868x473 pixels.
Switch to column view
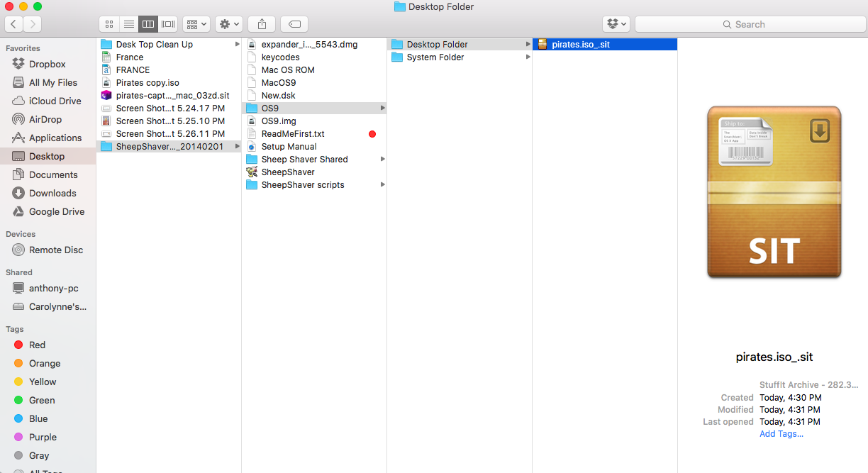[x=148, y=24]
